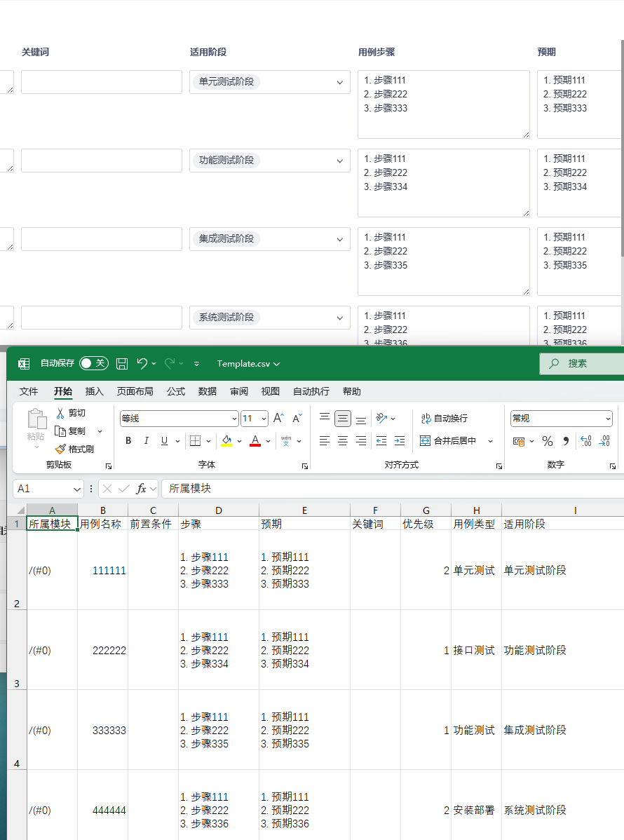
Task: Switch to the 插入 ribbon tab
Action: [x=94, y=392]
